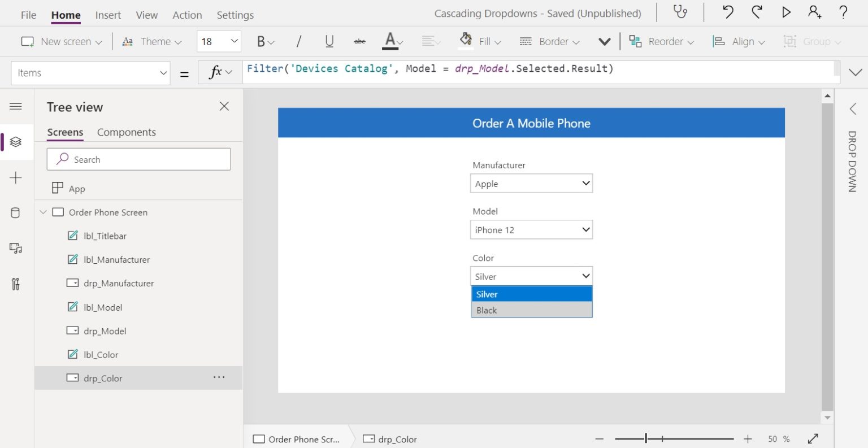Select drp_Manufacturer in the Tree view
868x448 pixels.
pos(118,283)
